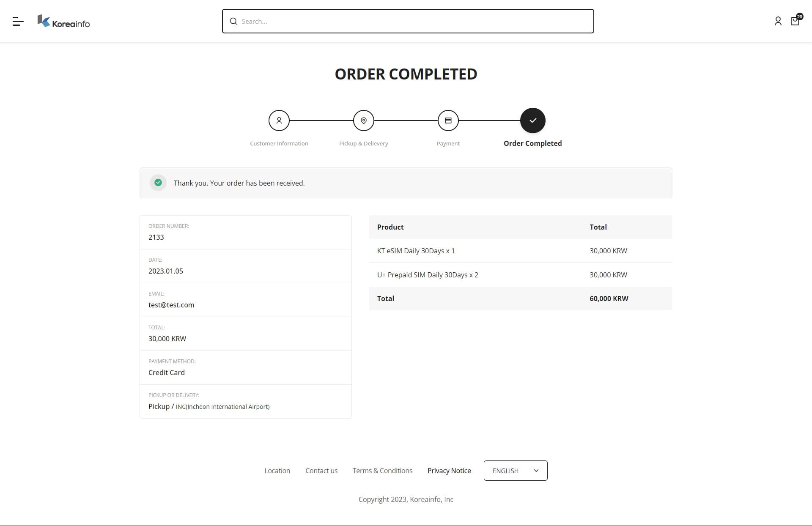Click the Pickup & Delievery step icon
Image resolution: width=812 pixels, height=526 pixels.
pyautogui.click(x=364, y=121)
